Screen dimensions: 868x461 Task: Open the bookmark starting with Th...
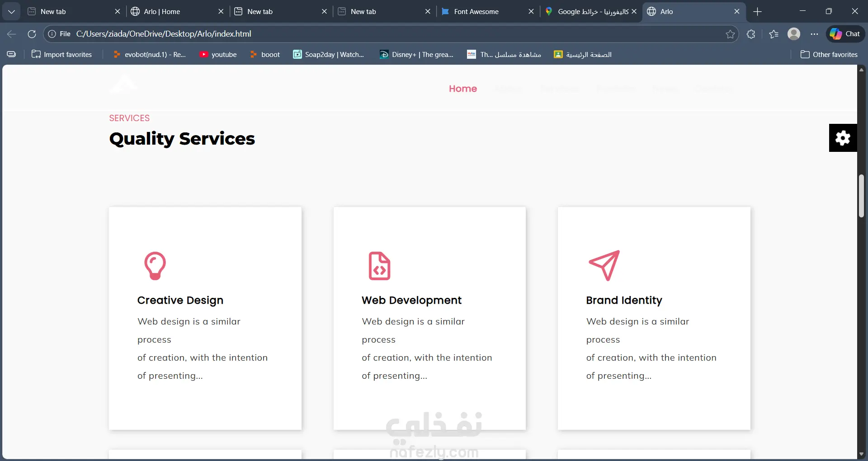[504, 54]
